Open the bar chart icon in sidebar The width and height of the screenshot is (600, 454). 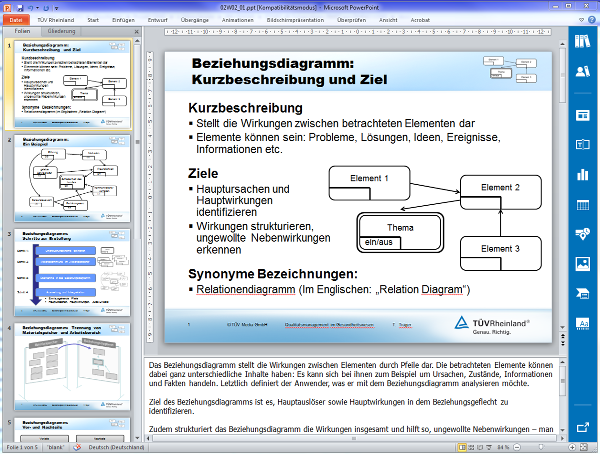coord(583,175)
